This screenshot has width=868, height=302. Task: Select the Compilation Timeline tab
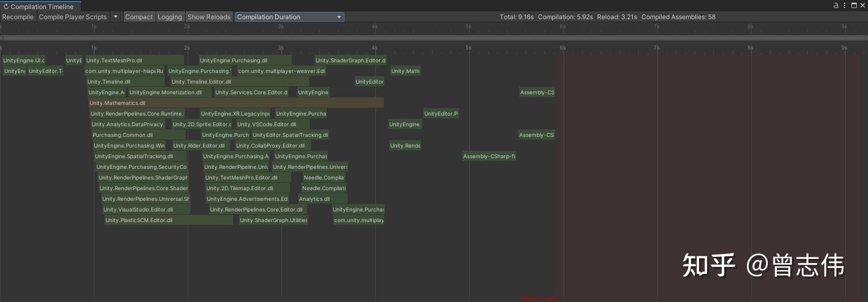(x=41, y=6)
